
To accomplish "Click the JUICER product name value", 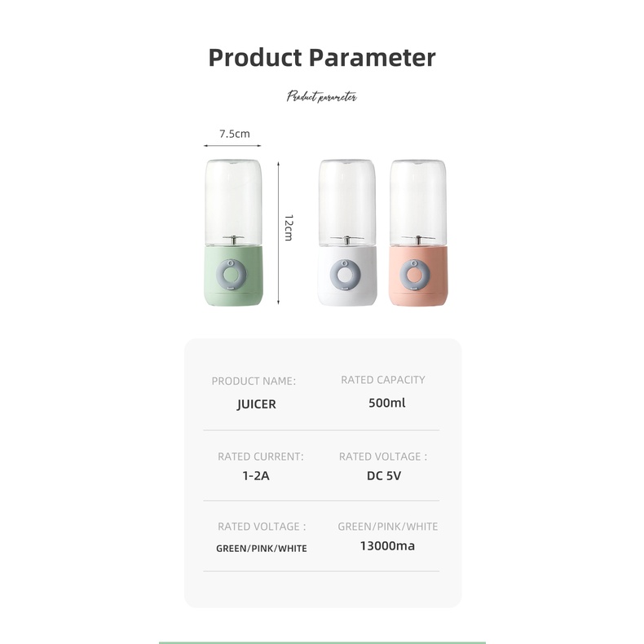I will [256, 404].
